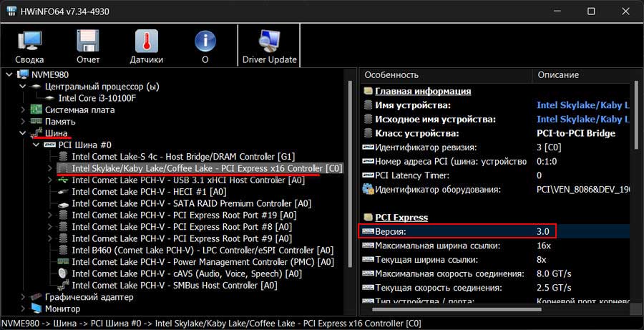Screen dimensions: 644x330
Task: Expand the USB 3.1 xHCI Host Controller node
Action: coord(49,180)
